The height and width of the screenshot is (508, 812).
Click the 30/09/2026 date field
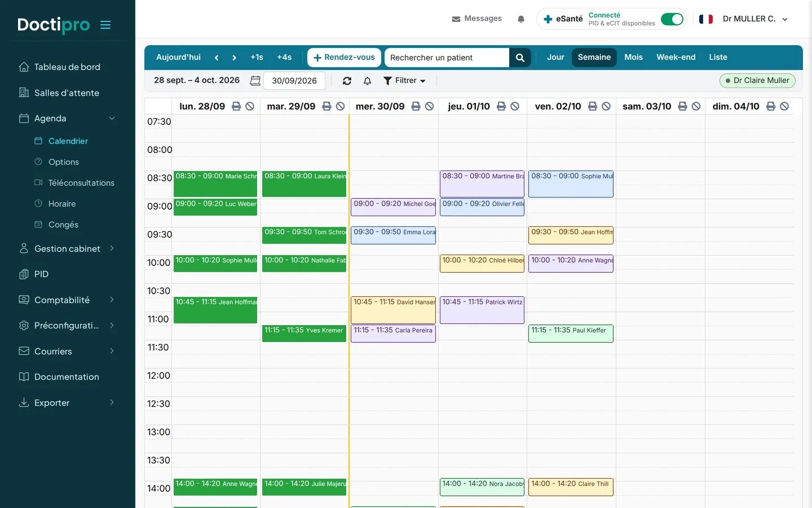294,81
